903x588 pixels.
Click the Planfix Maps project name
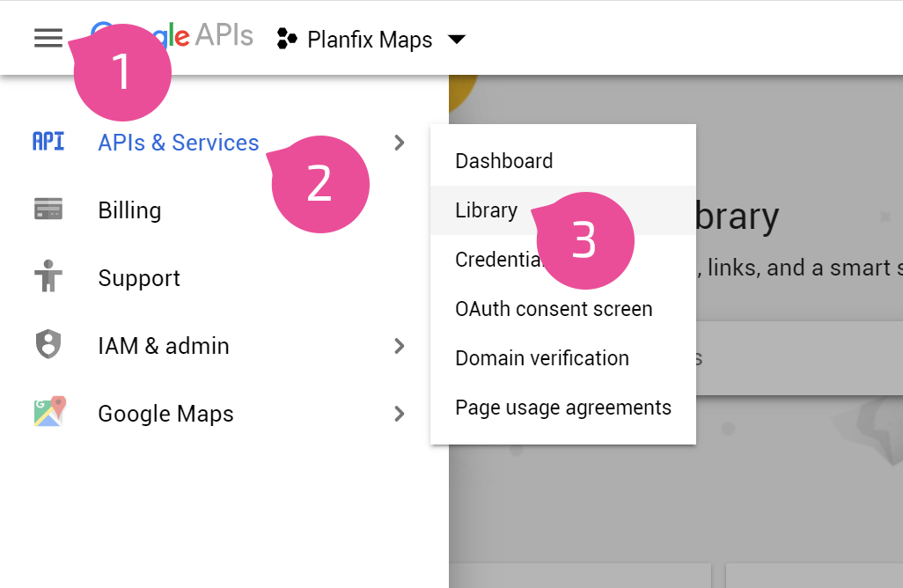(370, 40)
